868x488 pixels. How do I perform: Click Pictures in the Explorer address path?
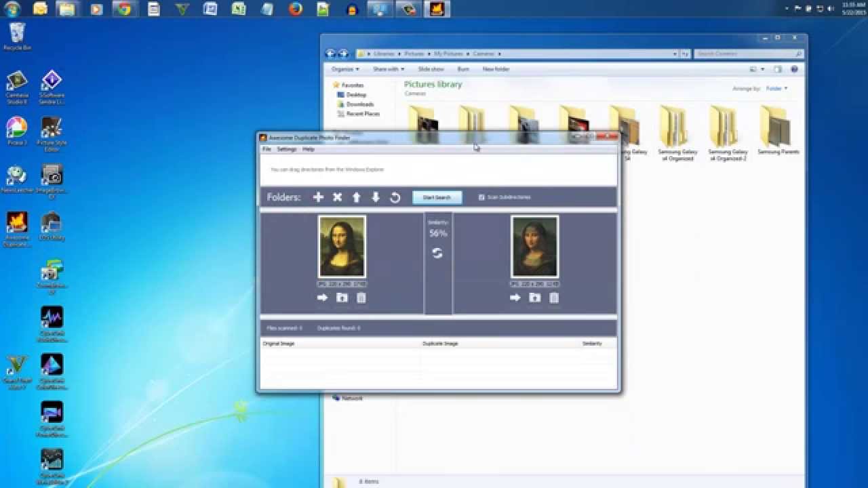[x=414, y=54]
